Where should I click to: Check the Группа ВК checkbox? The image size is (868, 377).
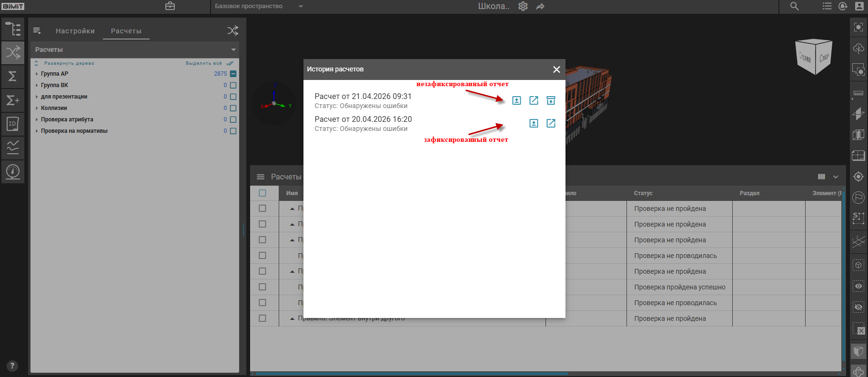click(233, 85)
